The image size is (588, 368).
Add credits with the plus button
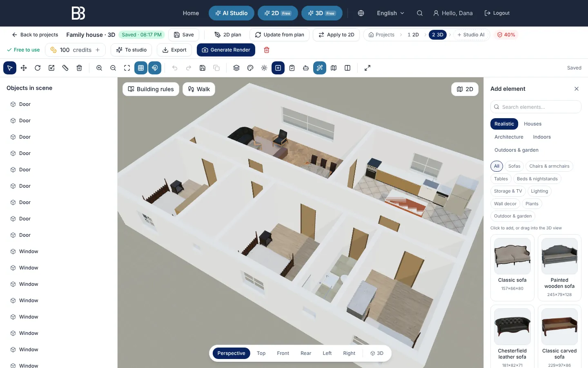click(x=98, y=50)
